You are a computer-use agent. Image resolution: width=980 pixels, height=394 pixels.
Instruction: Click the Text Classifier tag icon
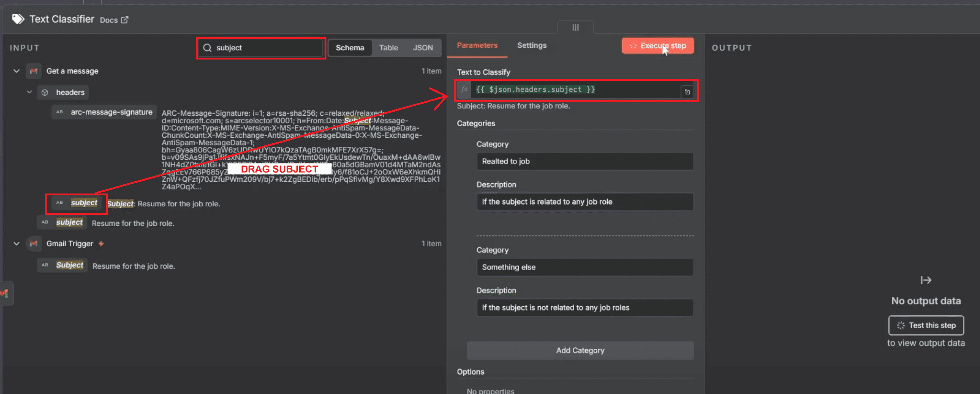18,19
